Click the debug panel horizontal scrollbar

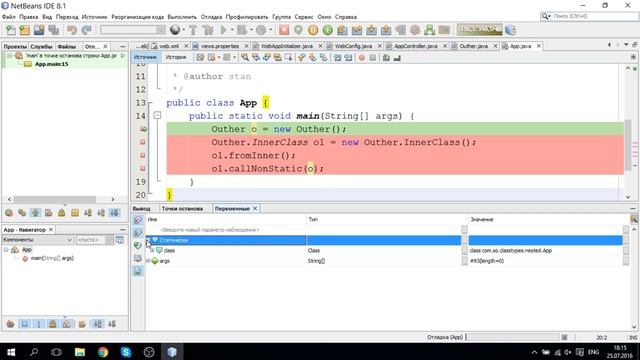(56, 199)
